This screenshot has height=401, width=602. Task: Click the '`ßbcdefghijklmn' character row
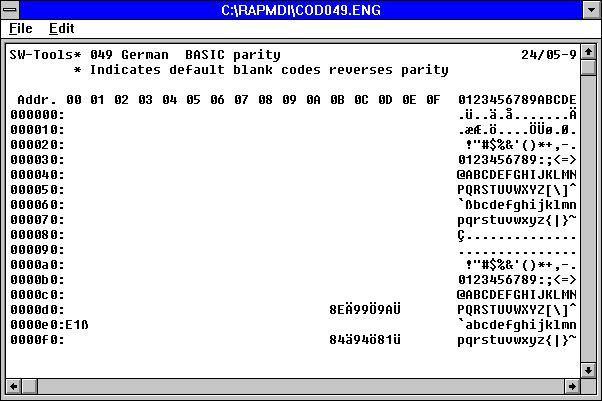tap(517, 205)
